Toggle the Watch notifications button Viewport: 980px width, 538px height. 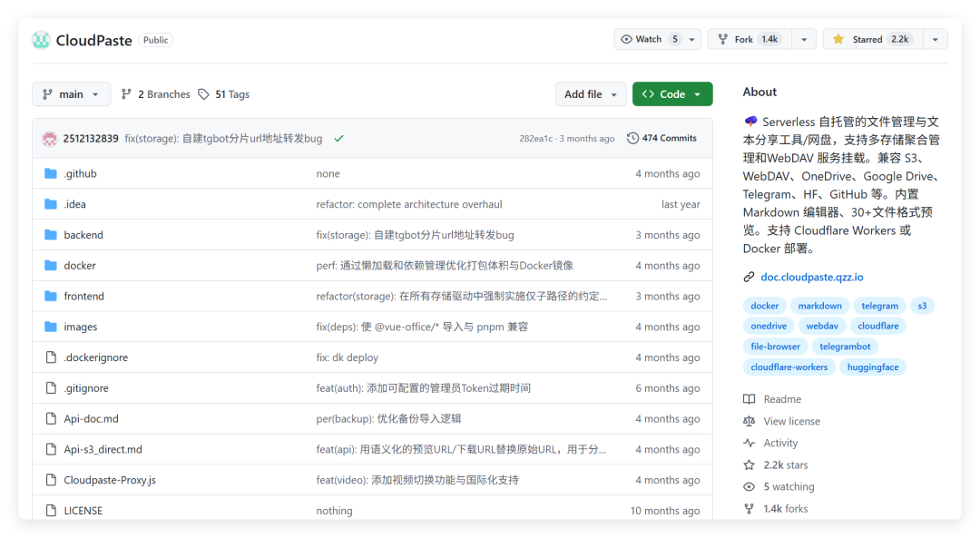click(649, 39)
